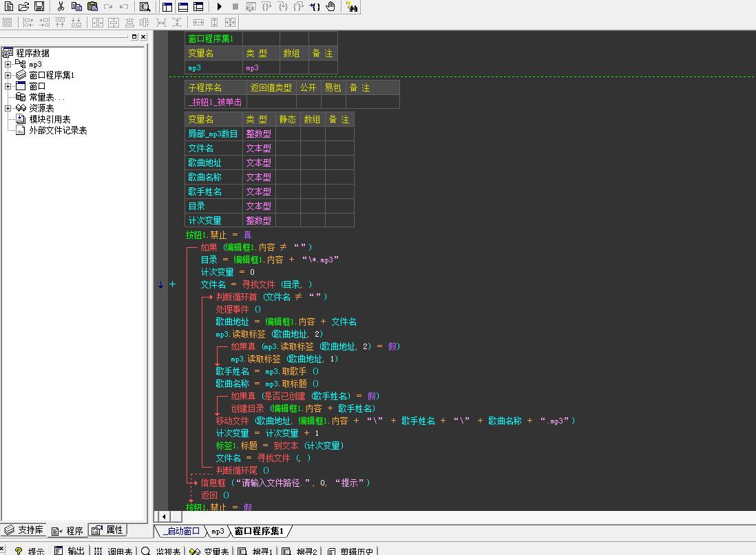Click the Open folder toolbar icon
The width and height of the screenshot is (756, 555).
23,6
